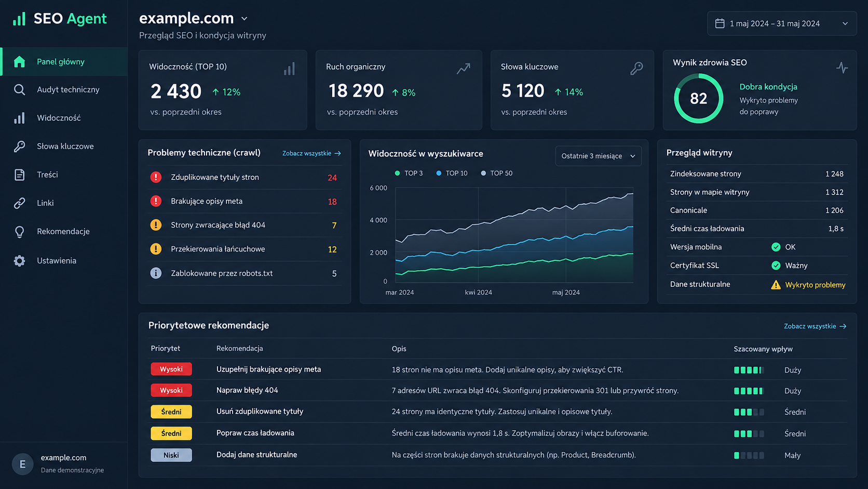
Task: Click the Dodaj dane strukturalne recommendation
Action: (257, 455)
